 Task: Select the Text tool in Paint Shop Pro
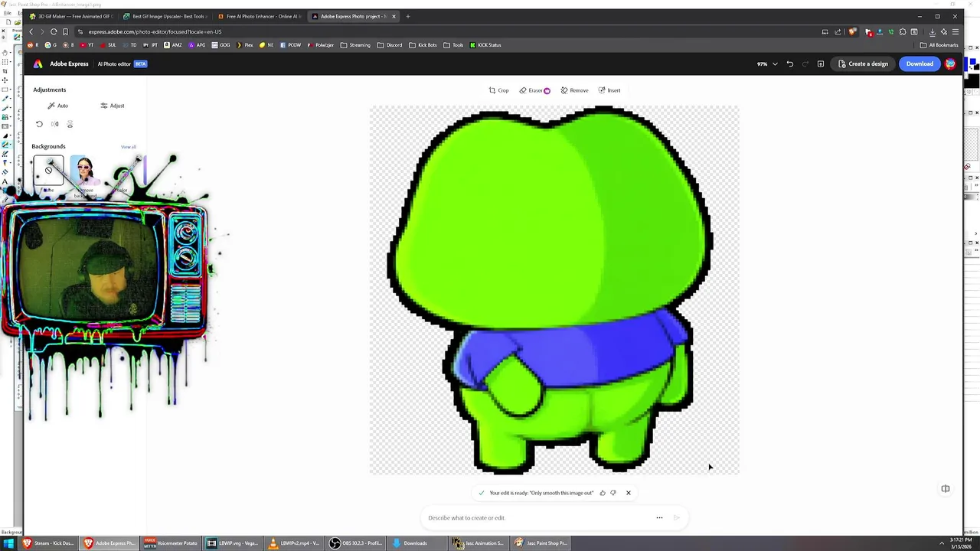5,181
